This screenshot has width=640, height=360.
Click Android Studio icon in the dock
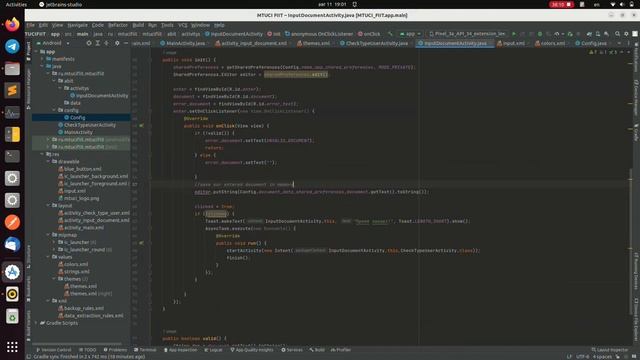(12, 272)
